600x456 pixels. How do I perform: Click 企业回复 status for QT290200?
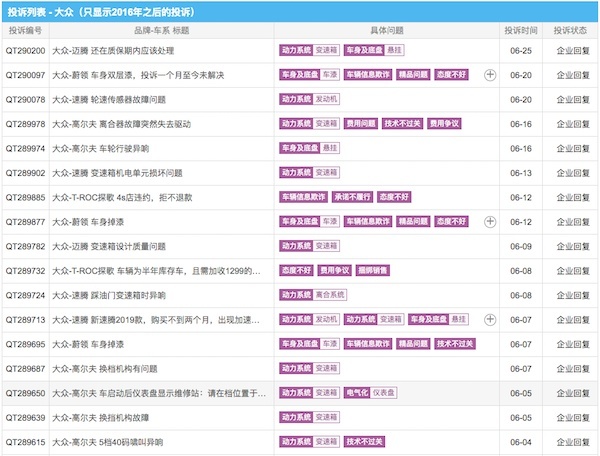point(573,50)
